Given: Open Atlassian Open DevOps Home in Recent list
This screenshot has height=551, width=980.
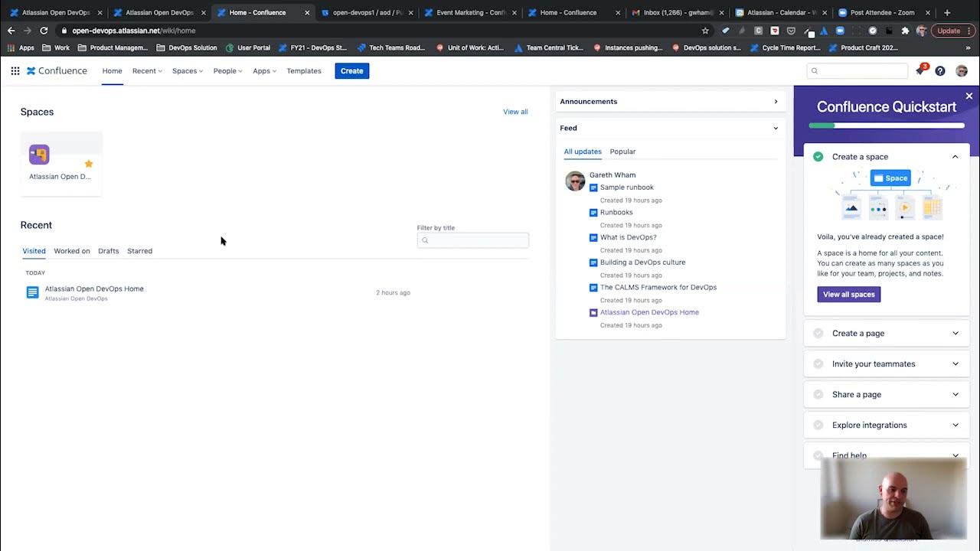Looking at the screenshot, I should [94, 289].
